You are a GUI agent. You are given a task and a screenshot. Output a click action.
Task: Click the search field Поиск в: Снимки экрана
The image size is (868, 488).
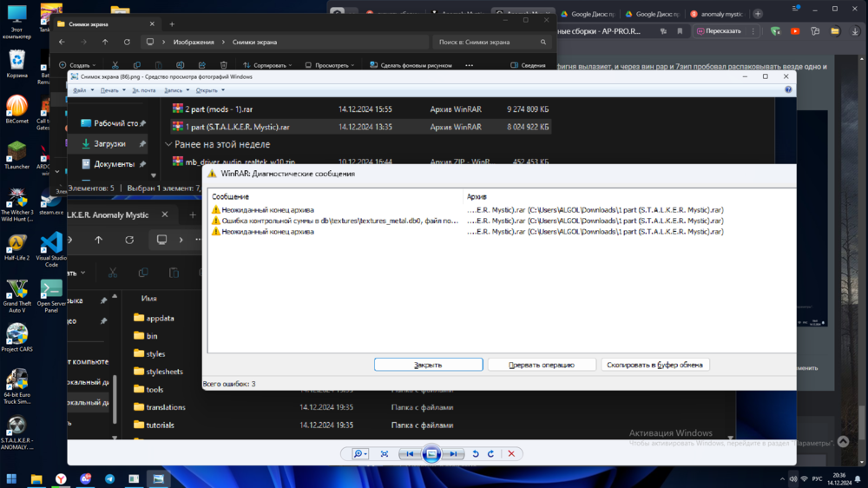tap(490, 42)
